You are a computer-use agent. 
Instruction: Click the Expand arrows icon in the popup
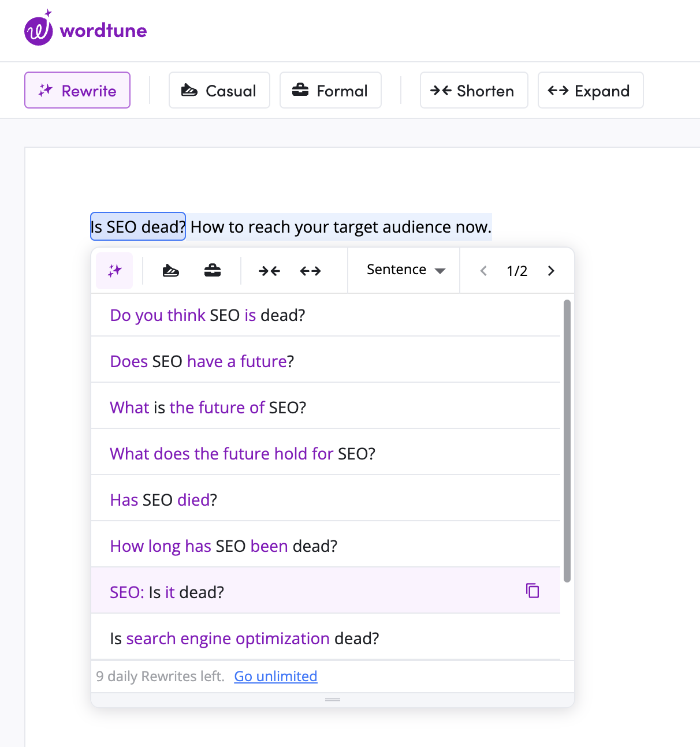pos(310,270)
